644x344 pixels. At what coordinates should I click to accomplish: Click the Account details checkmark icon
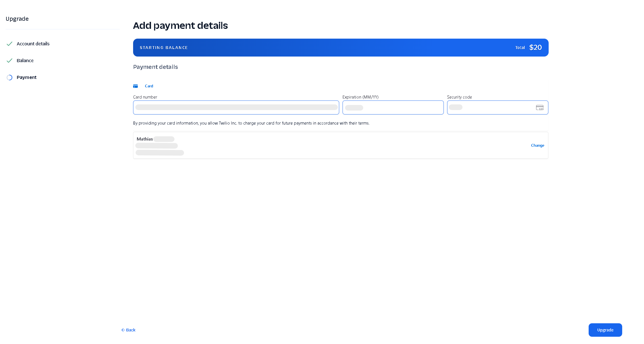[10, 44]
